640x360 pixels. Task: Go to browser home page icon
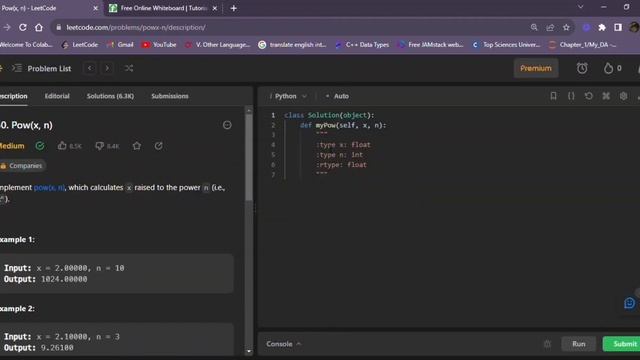tap(39, 27)
